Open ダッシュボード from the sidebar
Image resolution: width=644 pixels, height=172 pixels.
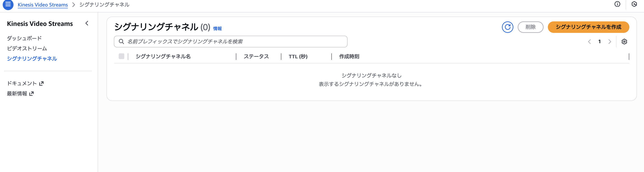(x=24, y=38)
